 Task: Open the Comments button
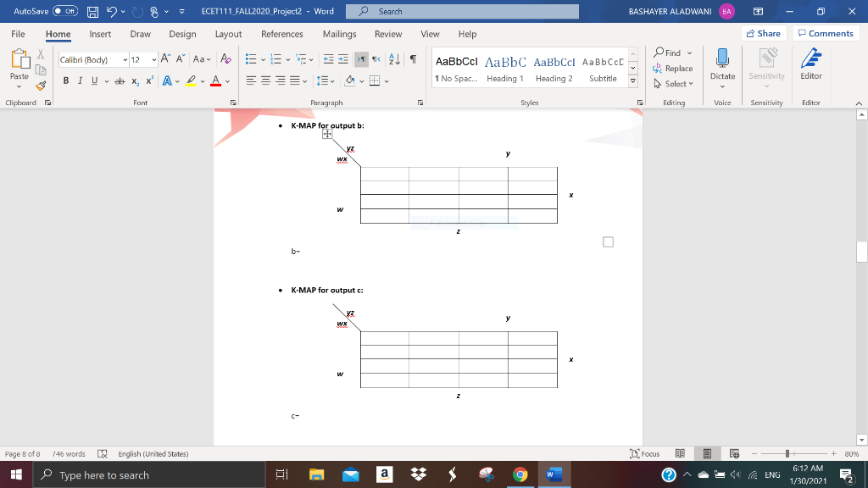pyautogui.click(x=826, y=34)
